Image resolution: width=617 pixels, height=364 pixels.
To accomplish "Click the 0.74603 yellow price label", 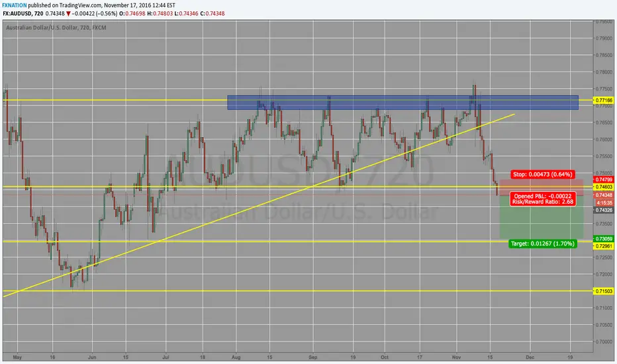I will [x=604, y=187].
